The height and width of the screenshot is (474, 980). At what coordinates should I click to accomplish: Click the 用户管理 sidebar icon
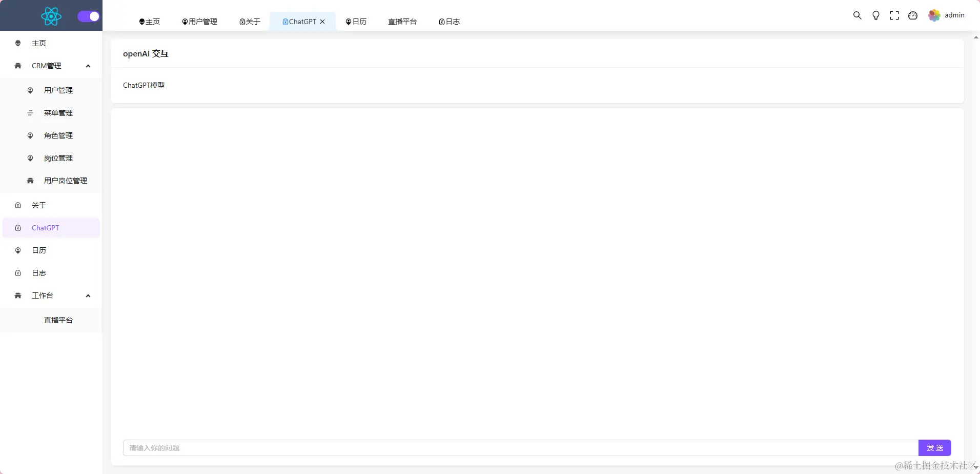(30, 90)
